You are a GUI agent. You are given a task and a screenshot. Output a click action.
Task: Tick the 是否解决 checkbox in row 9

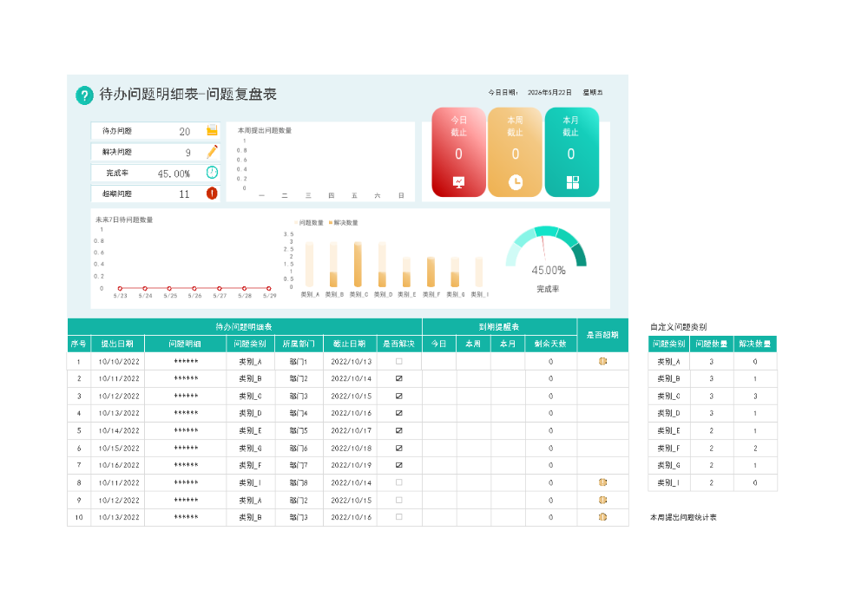tap(399, 500)
